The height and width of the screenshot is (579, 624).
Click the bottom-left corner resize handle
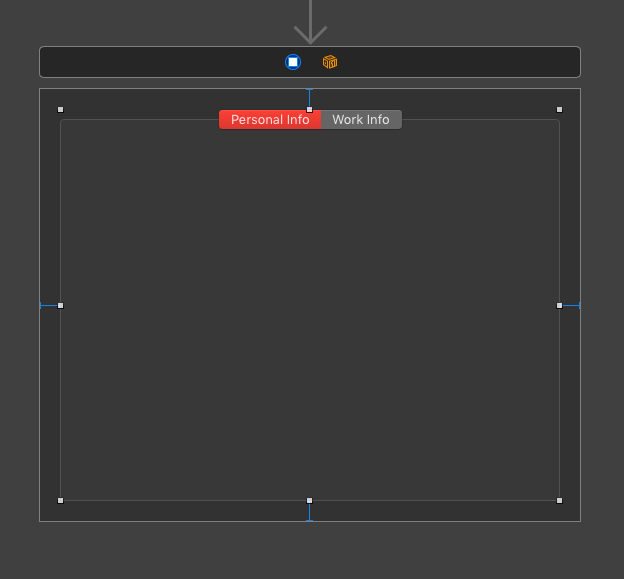click(x=60, y=501)
